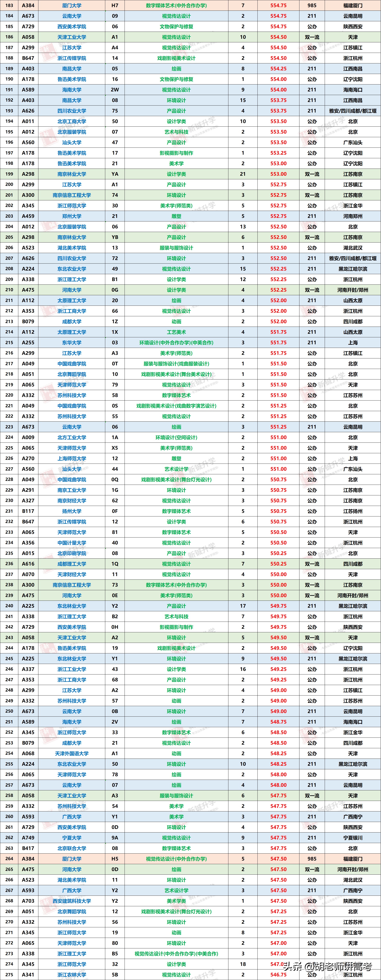This screenshot has height=980, width=381.
Task: Select the score 550.50 for 中国计量大学
Action: (279, 543)
